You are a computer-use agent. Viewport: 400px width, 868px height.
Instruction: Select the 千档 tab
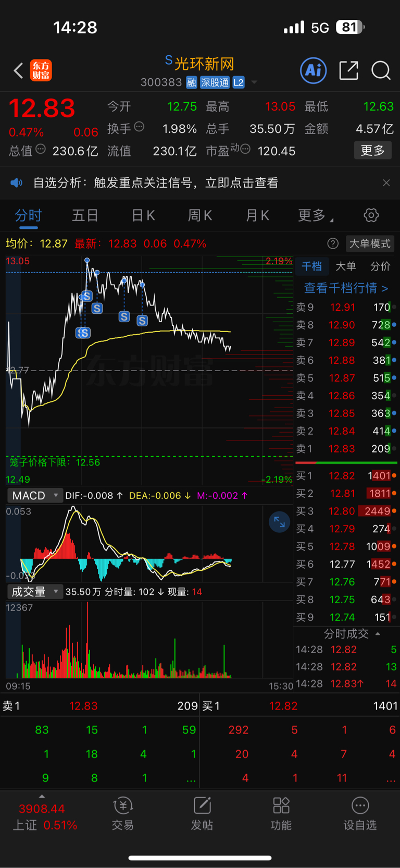click(x=311, y=266)
